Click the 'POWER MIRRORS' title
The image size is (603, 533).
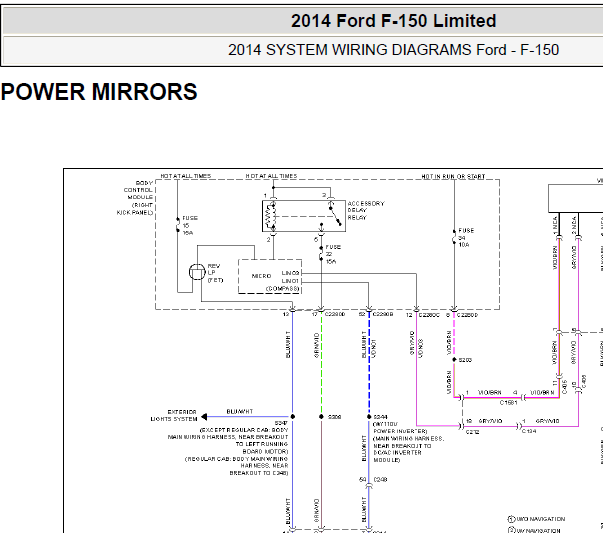click(x=99, y=92)
